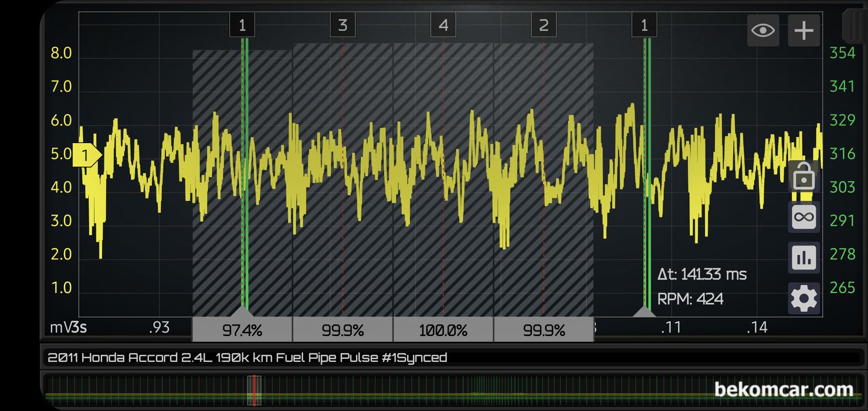868x411 pixels.
Task: Click the 97.4% segment label
Action: pyautogui.click(x=242, y=330)
